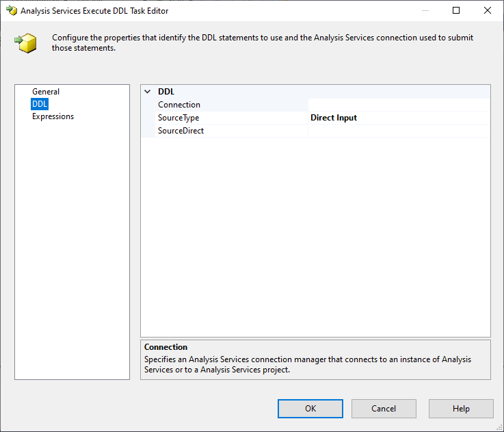Click the Analysis Services Execute DDL title text
504x432 pixels.
click(x=94, y=11)
